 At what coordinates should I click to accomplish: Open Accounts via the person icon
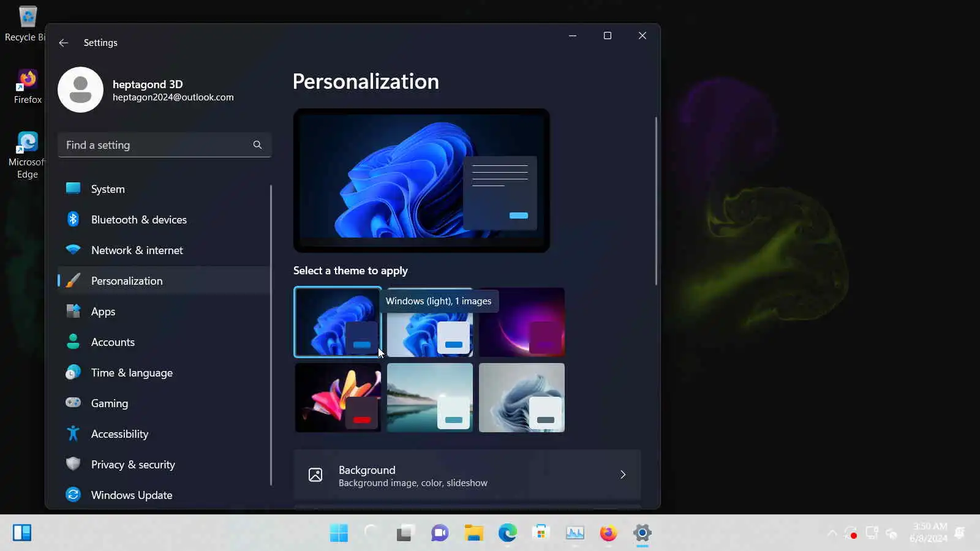coord(73,342)
